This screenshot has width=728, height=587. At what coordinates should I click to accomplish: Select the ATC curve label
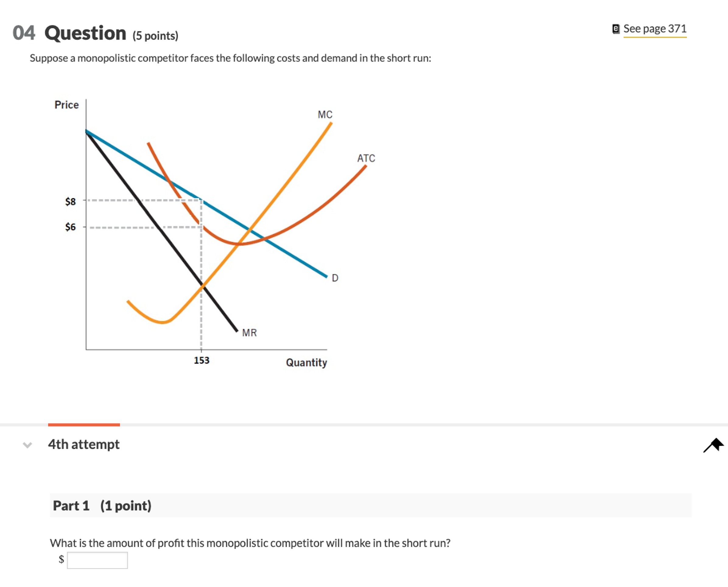coord(367,158)
